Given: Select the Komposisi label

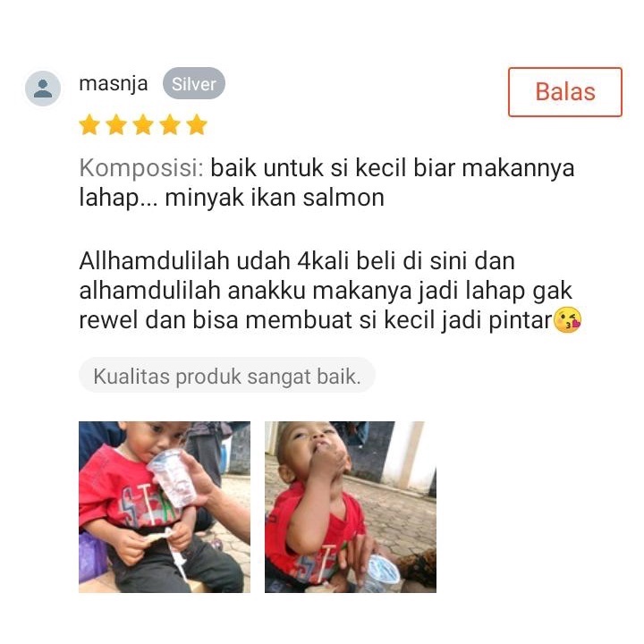Looking at the screenshot, I should click(141, 168).
